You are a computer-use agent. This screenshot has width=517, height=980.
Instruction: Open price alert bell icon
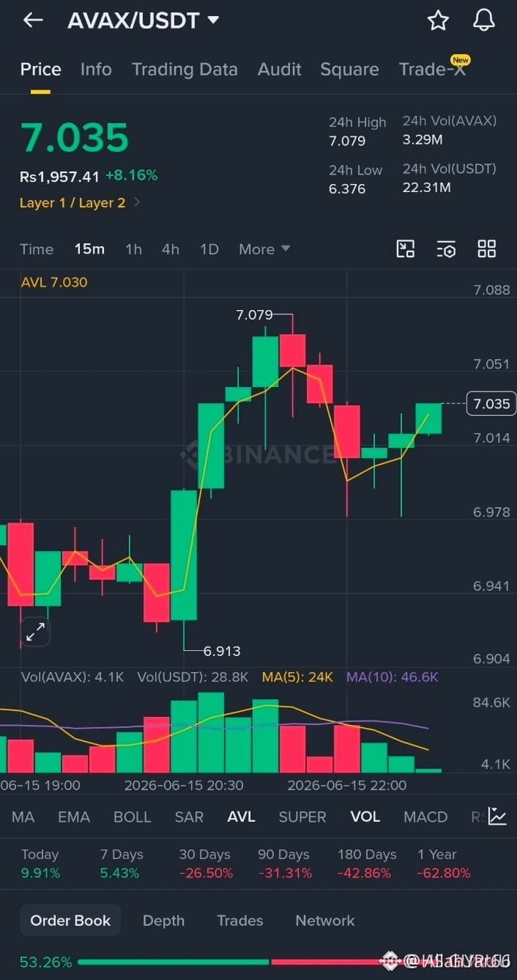(484, 21)
